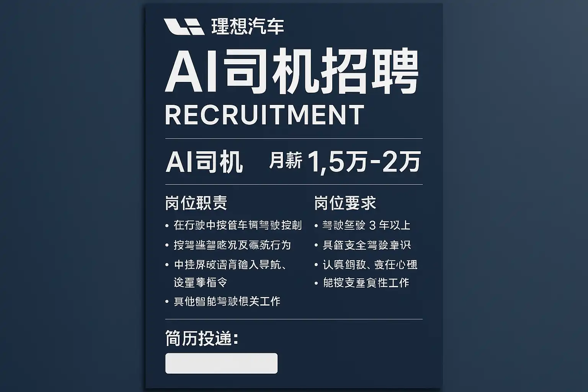Click the white resume submission field
The height and width of the screenshot is (392, 588).
click(221, 363)
